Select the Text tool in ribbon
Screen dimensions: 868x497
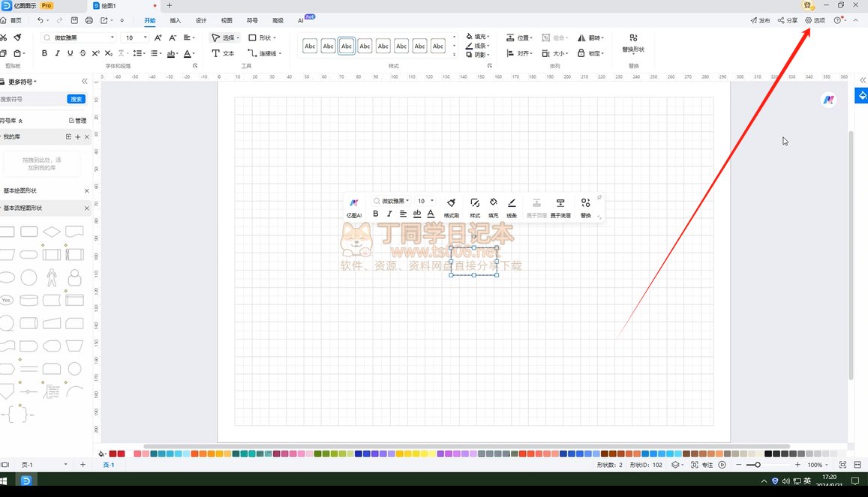pyautogui.click(x=224, y=53)
